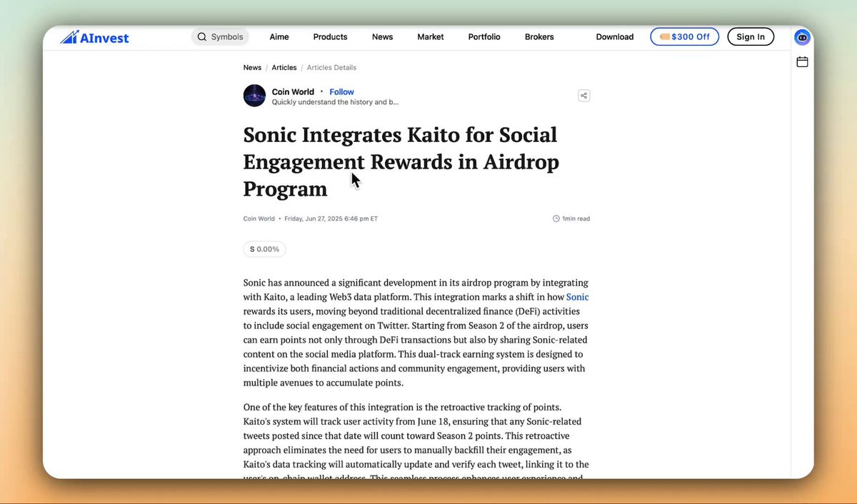Screen dimensions: 857x504
Task: Click the Download link in header
Action: coord(615,37)
